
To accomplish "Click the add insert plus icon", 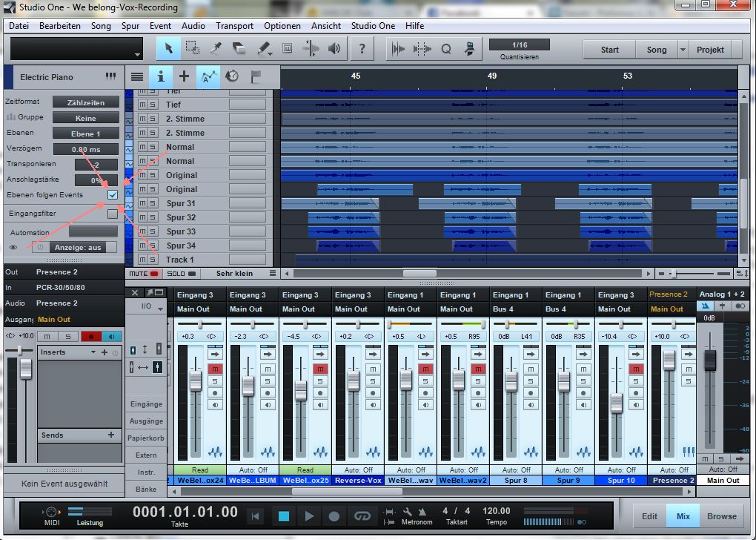I will point(105,352).
